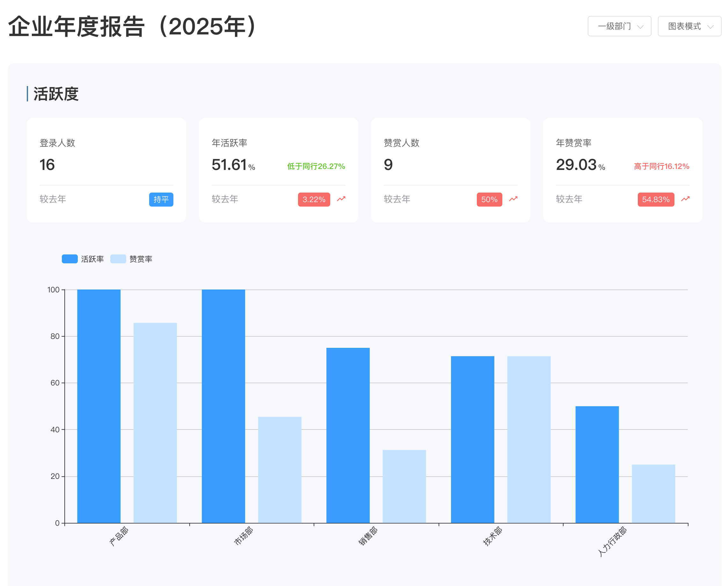Toggle the 赞赏率 legend series

pos(131,259)
